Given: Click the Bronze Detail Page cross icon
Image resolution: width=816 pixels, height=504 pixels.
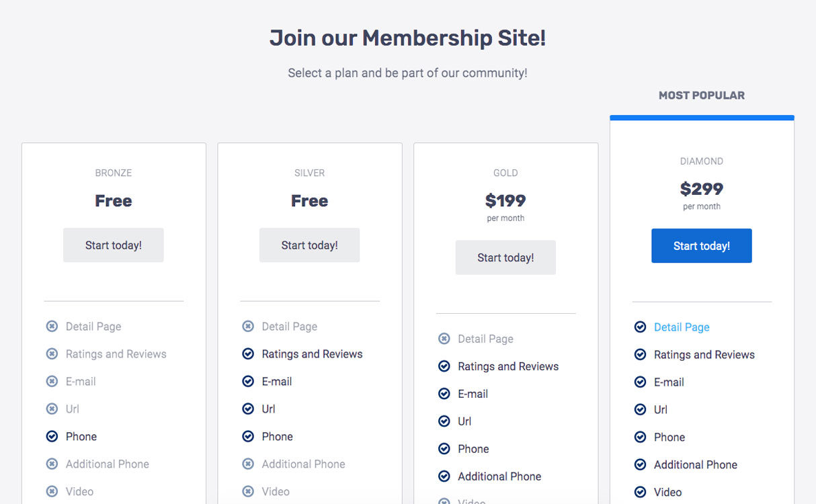Looking at the screenshot, I should coord(52,327).
